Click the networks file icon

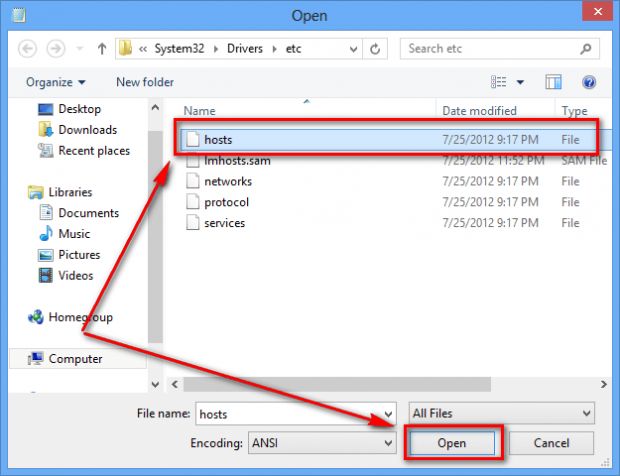click(193, 181)
